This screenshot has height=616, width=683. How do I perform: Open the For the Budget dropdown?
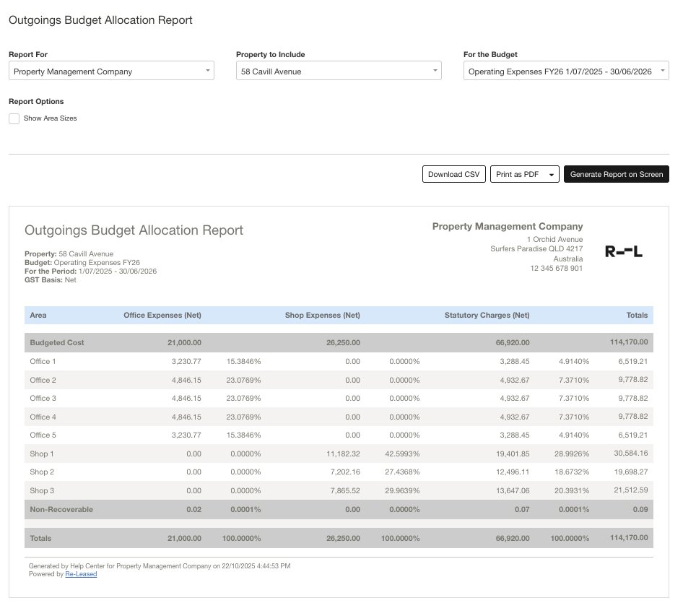click(565, 71)
